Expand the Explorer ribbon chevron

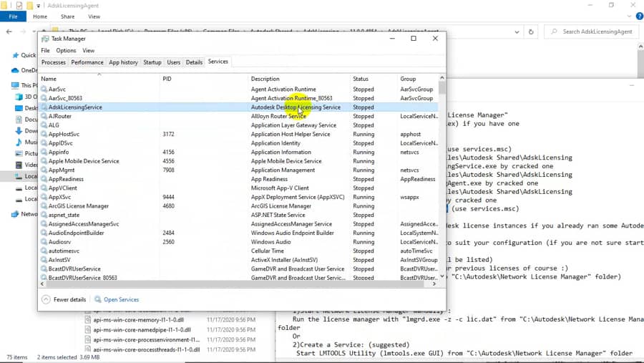629,16
